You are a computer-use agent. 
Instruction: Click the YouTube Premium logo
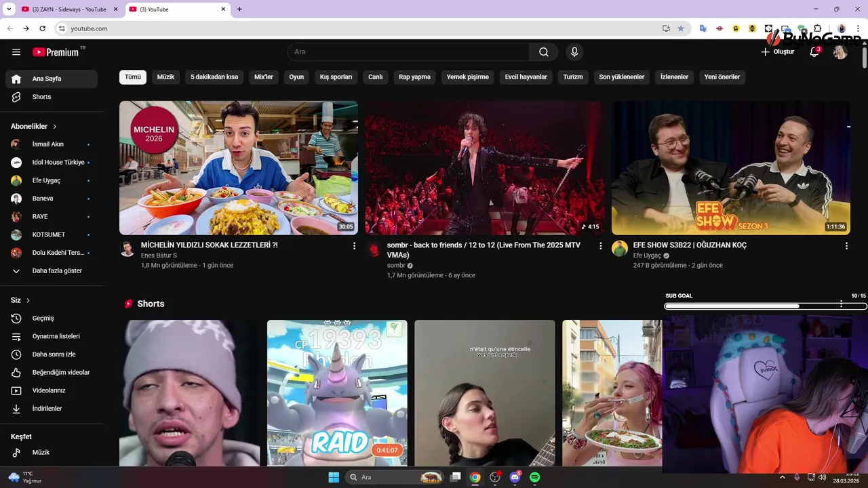click(56, 52)
